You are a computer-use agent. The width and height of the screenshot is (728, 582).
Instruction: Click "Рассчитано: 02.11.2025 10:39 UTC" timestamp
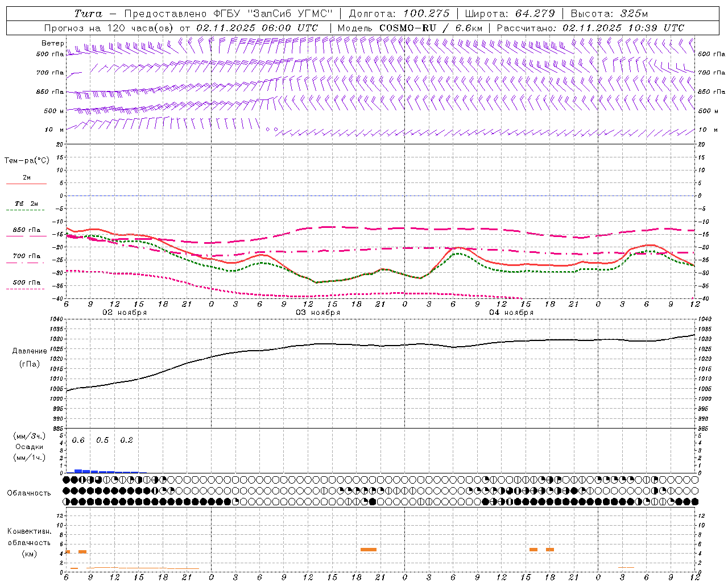pyautogui.click(x=590, y=28)
